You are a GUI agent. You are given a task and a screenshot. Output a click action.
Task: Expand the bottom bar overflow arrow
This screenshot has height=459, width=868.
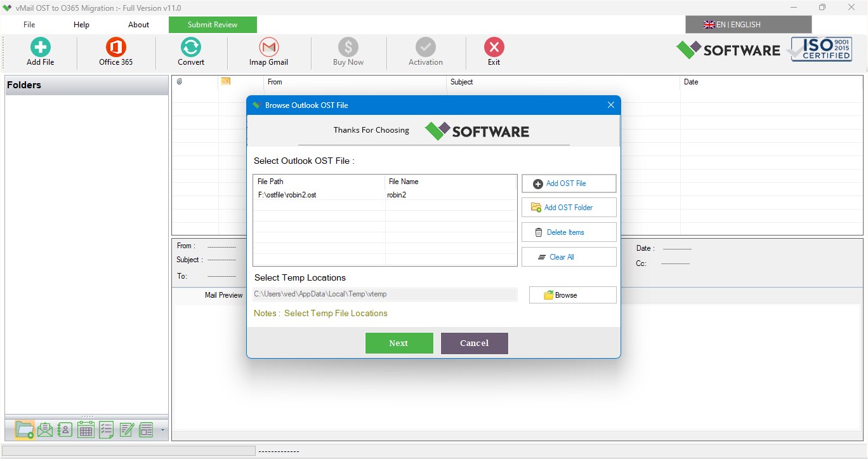(x=162, y=430)
